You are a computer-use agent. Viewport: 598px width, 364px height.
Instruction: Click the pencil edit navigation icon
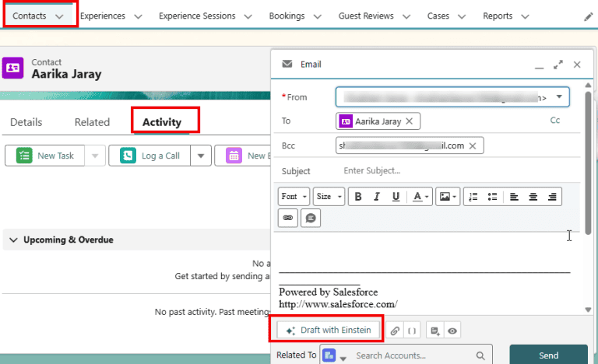pyautogui.click(x=589, y=17)
